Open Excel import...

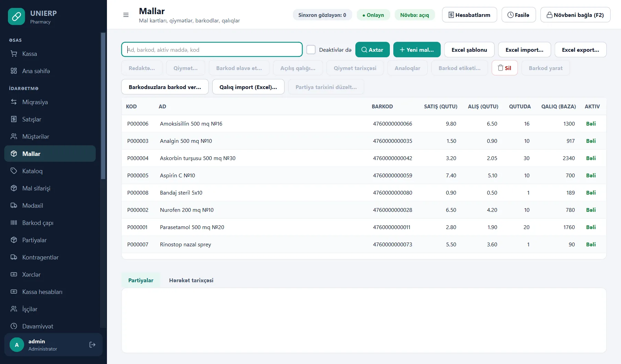click(x=524, y=50)
